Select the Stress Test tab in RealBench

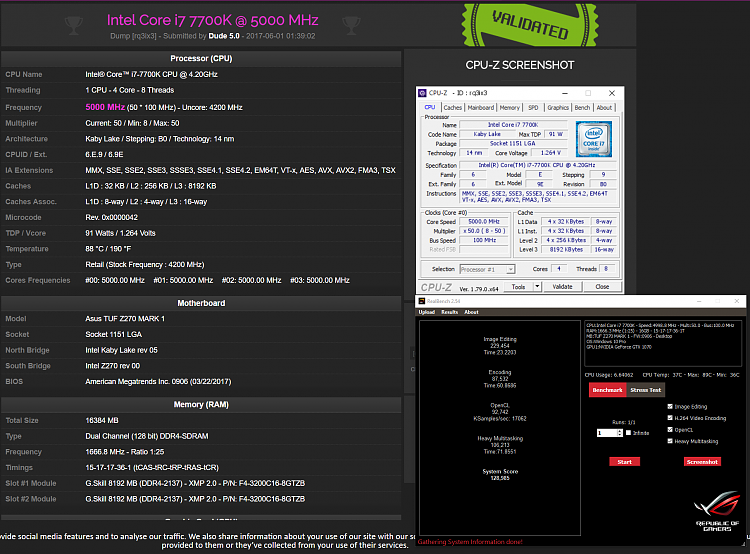pyautogui.click(x=645, y=390)
